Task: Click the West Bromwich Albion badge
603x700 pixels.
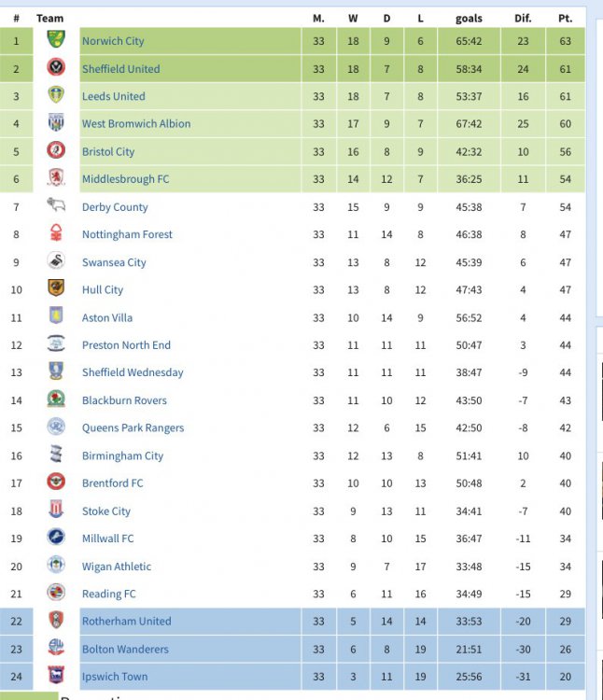Action: pyautogui.click(x=56, y=123)
